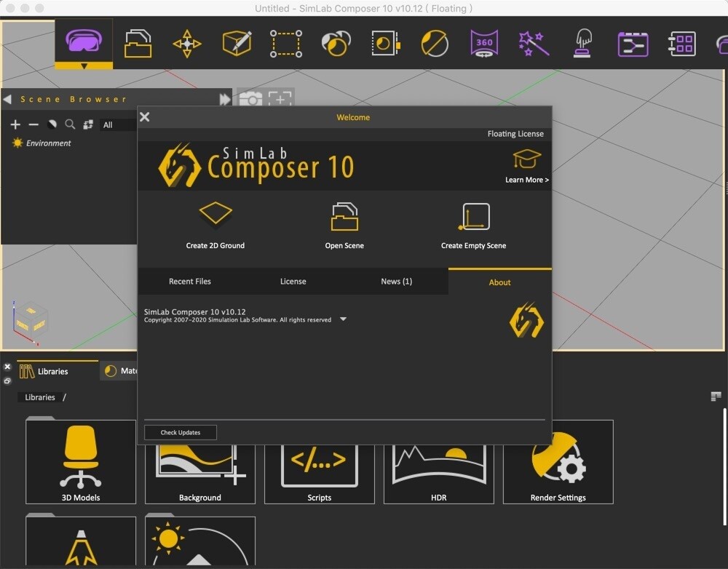Expand the copyright details arrow
The width and height of the screenshot is (728, 569).
click(x=343, y=319)
